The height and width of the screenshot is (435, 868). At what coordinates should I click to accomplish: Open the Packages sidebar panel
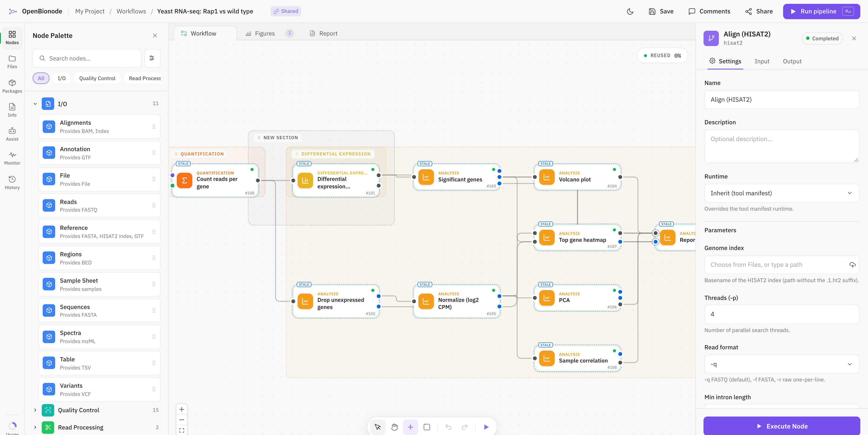tap(12, 86)
